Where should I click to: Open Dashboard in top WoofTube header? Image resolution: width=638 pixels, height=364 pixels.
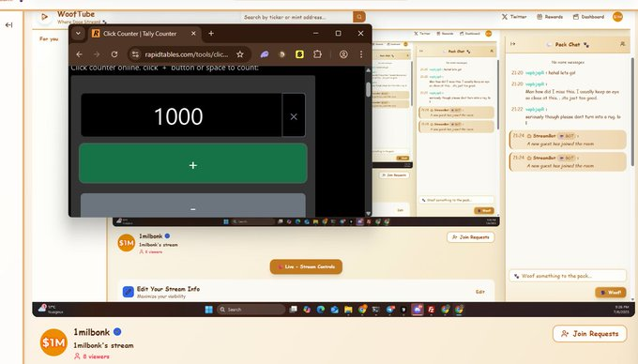point(588,17)
